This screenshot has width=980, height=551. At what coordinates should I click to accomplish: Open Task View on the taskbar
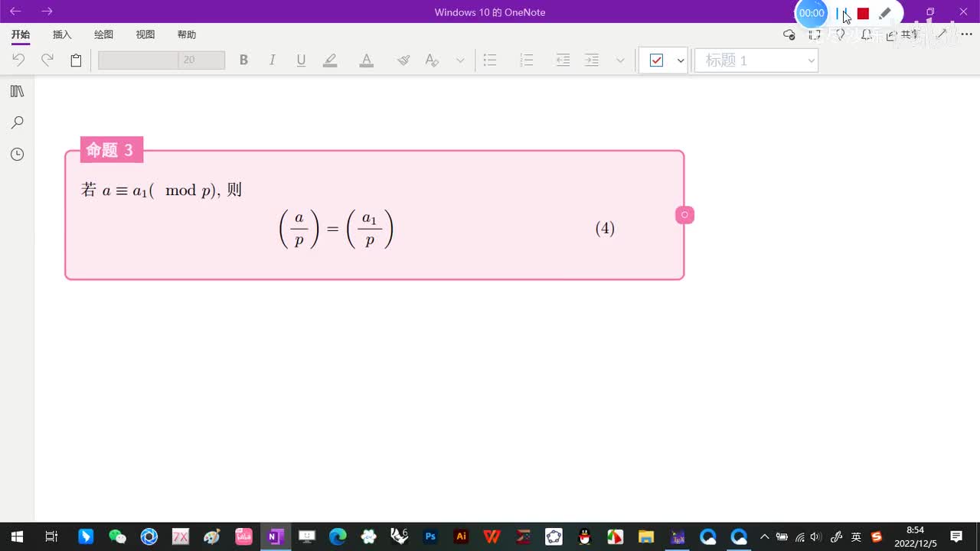coord(51,536)
